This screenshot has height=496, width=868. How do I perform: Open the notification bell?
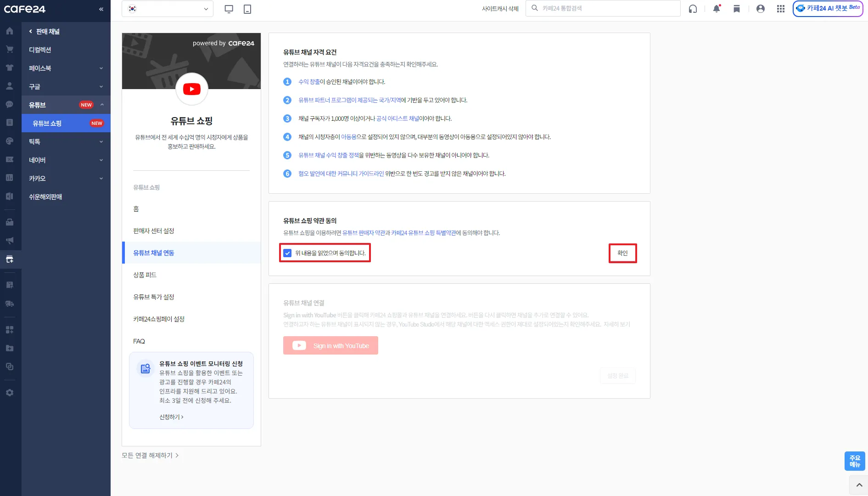(717, 9)
